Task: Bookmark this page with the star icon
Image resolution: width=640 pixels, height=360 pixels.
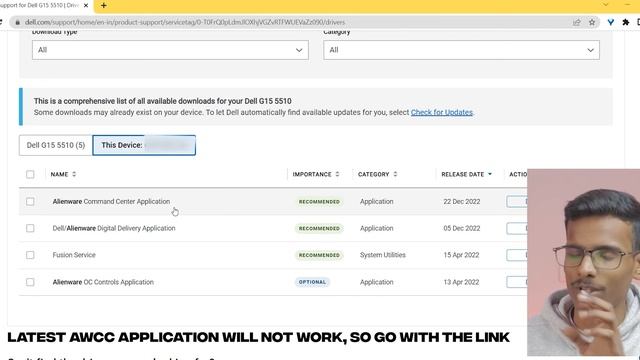Action: tap(592, 22)
